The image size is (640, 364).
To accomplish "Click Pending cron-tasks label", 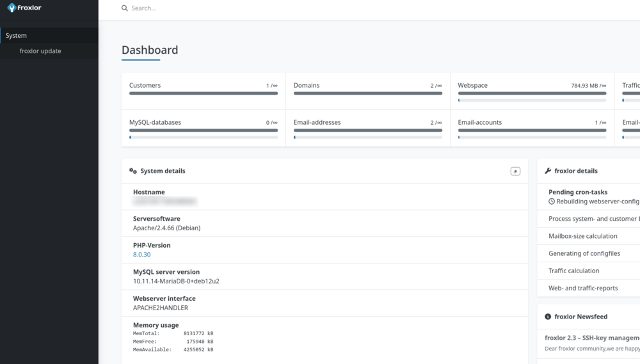I will coord(578,192).
